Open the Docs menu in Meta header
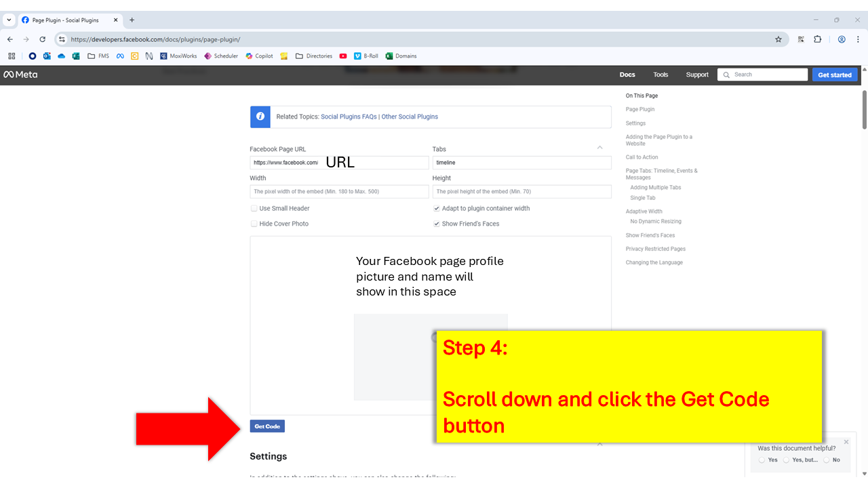Viewport: 868px width, 488px height. (x=627, y=75)
